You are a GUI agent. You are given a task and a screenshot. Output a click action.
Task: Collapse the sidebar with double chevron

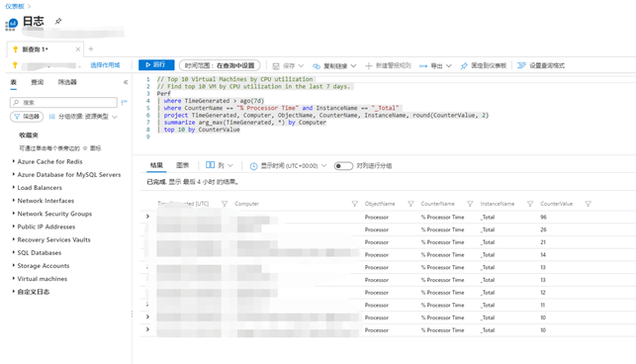[x=126, y=82]
